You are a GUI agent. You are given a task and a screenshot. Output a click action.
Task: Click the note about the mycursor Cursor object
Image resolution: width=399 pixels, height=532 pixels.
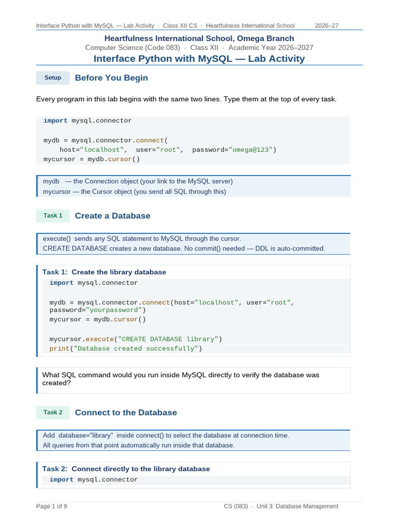(135, 192)
